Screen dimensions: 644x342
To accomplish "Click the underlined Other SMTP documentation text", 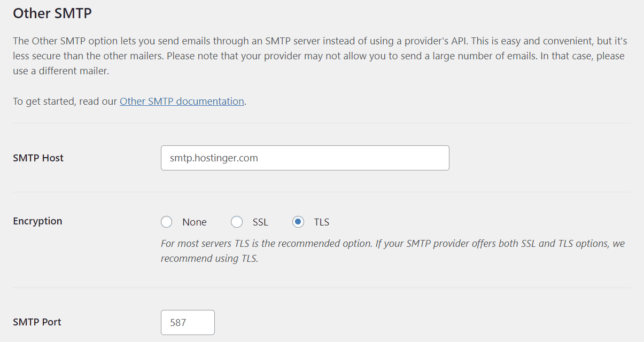I will click(x=182, y=101).
